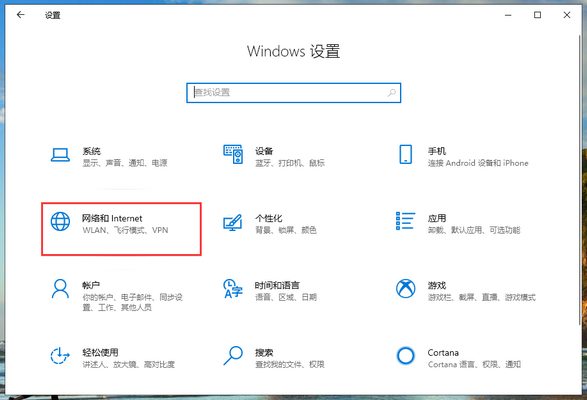Open the 应用 list icon
587x400 pixels.
click(x=405, y=221)
